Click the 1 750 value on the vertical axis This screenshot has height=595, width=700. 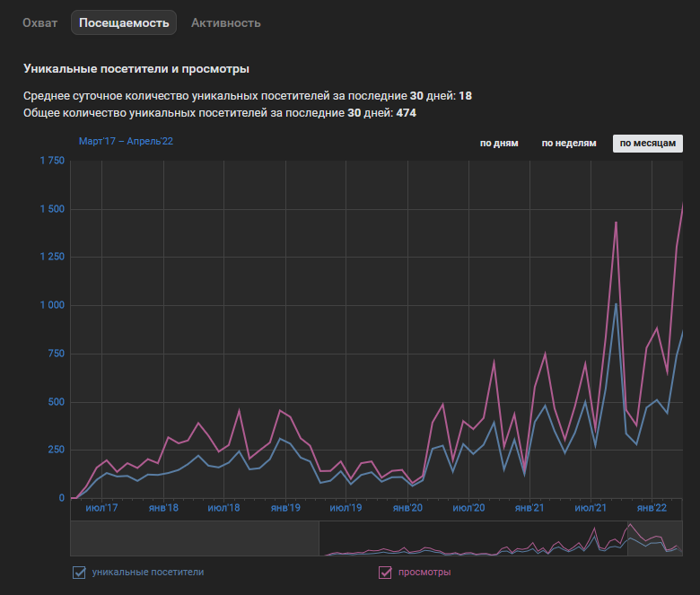pyautogui.click(x=52, y=161)
